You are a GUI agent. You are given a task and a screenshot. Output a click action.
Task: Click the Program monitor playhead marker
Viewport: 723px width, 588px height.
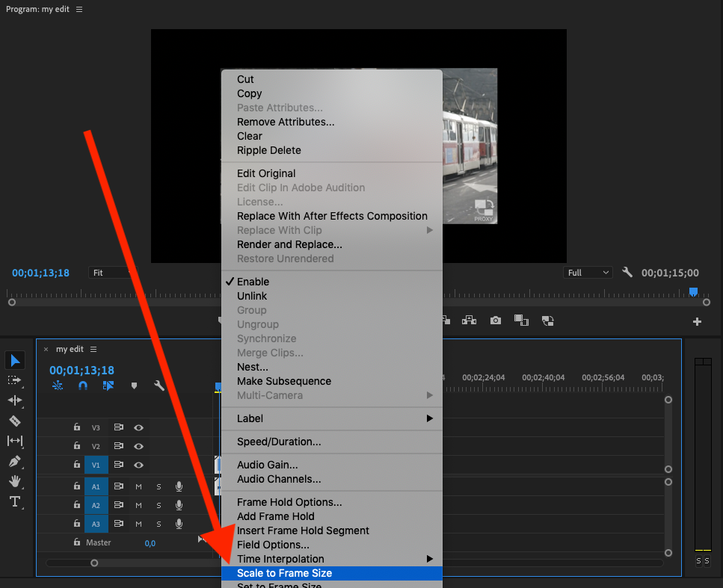(x=693, y=292)
